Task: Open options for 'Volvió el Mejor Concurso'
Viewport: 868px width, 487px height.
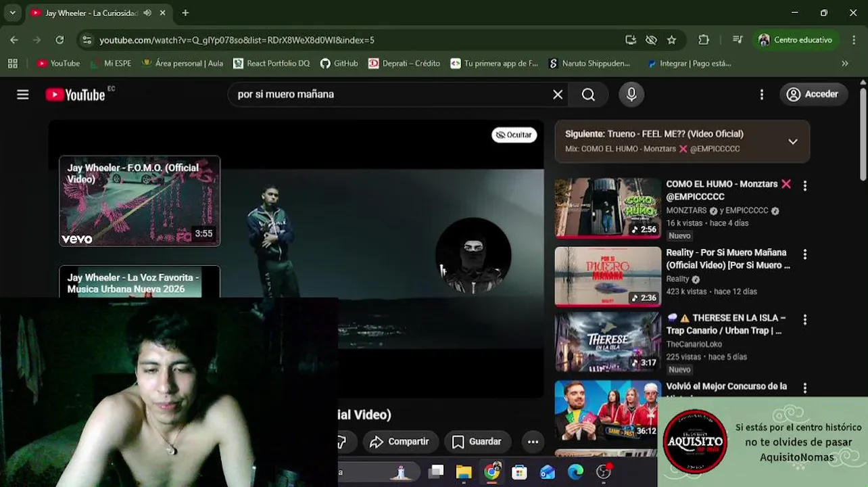Action: (804, 388)
